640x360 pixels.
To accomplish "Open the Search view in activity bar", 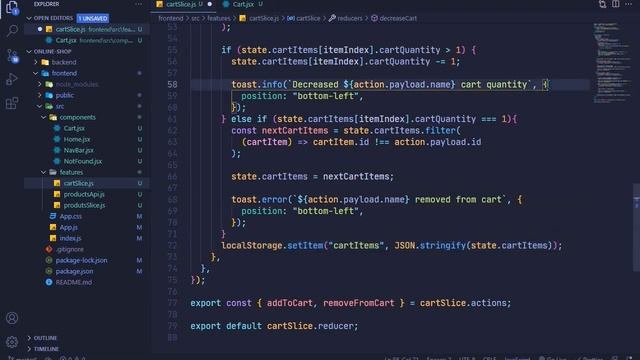I will point(12,31).
